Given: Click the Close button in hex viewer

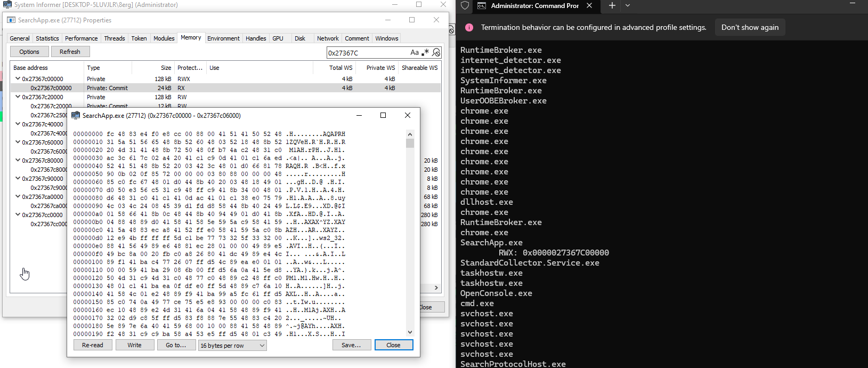Looking at the screenshot, I should 394,345.
